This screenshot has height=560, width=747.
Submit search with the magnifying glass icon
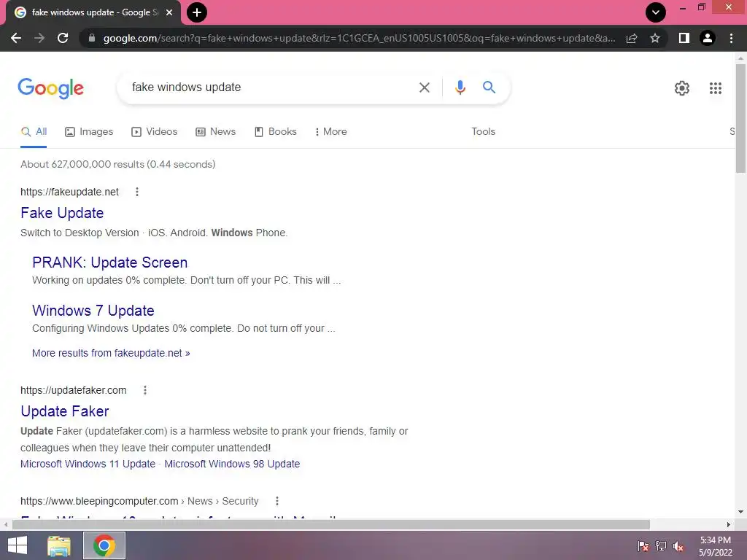tap(489, 87)
